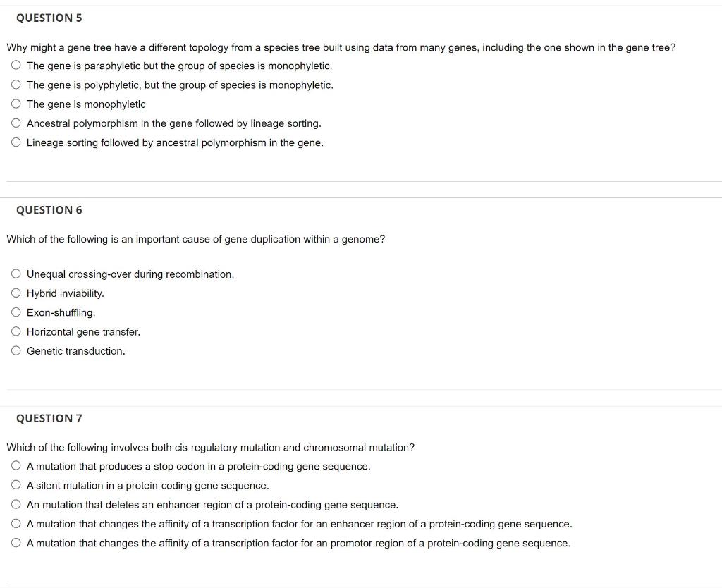The width and height of the screenshot is (722, 588).
Task: Click the gene duplication question text
Action: (196, 239)
